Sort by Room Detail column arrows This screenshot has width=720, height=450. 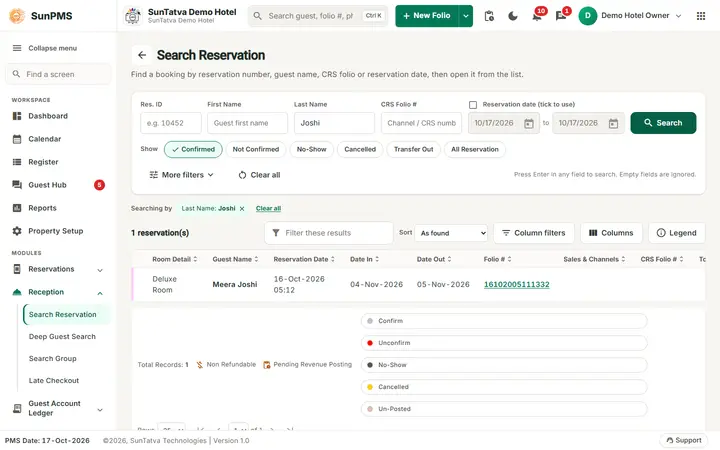(x=195, y=259)
